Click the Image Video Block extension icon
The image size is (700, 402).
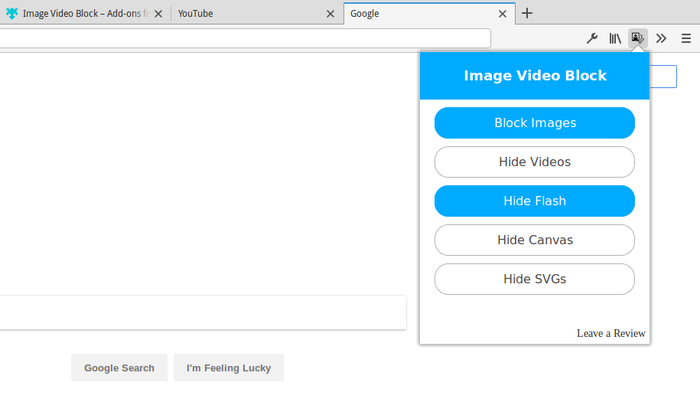click(637, 38)
